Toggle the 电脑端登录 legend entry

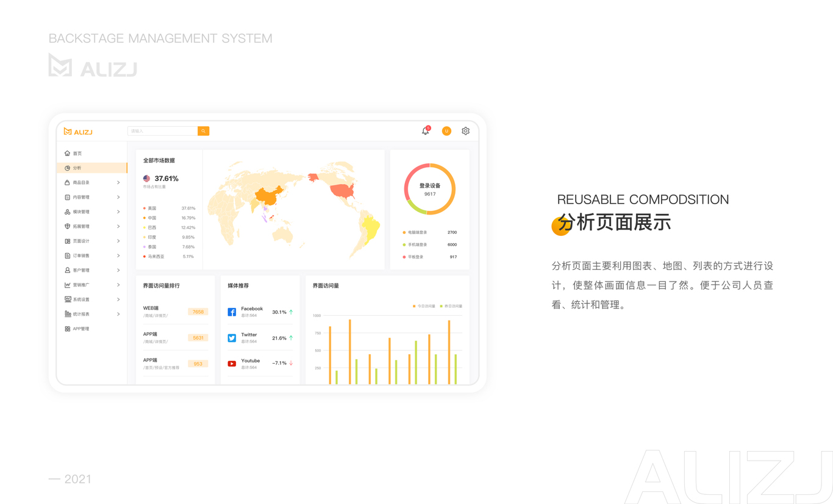pos(415,233)
